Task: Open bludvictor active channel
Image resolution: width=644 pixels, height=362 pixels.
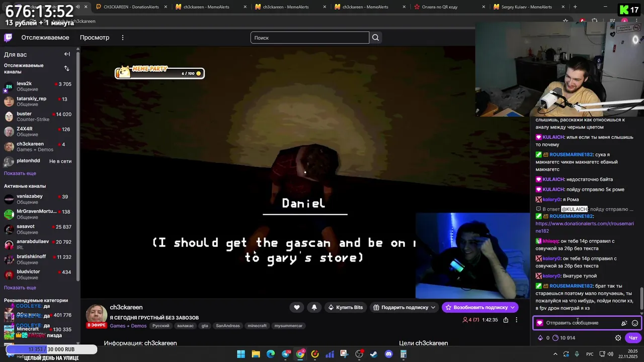Action: click(x=38, y=275)
